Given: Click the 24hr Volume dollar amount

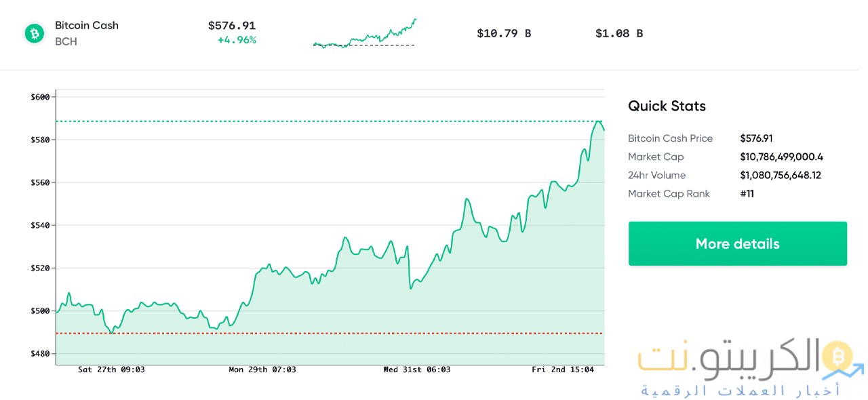Looking at the screenshot, I should pos(781,175).
